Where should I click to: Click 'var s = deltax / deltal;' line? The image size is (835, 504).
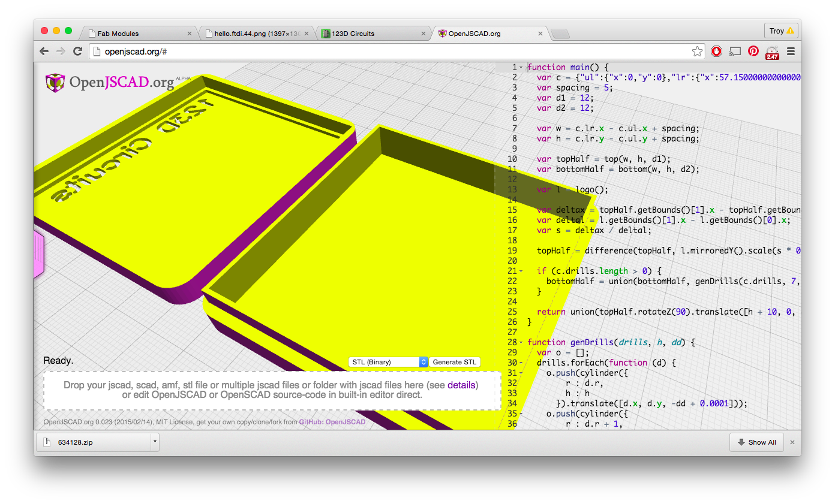(594, 230)
